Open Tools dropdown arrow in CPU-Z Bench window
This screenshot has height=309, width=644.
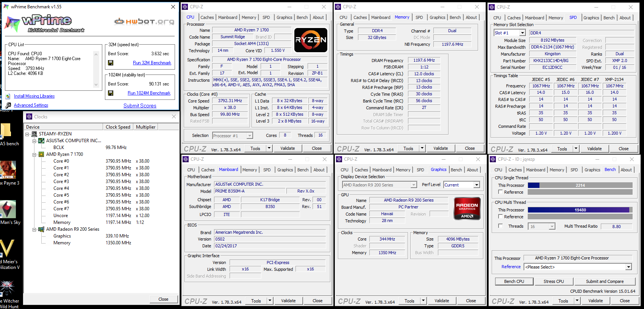click(577, 301)
